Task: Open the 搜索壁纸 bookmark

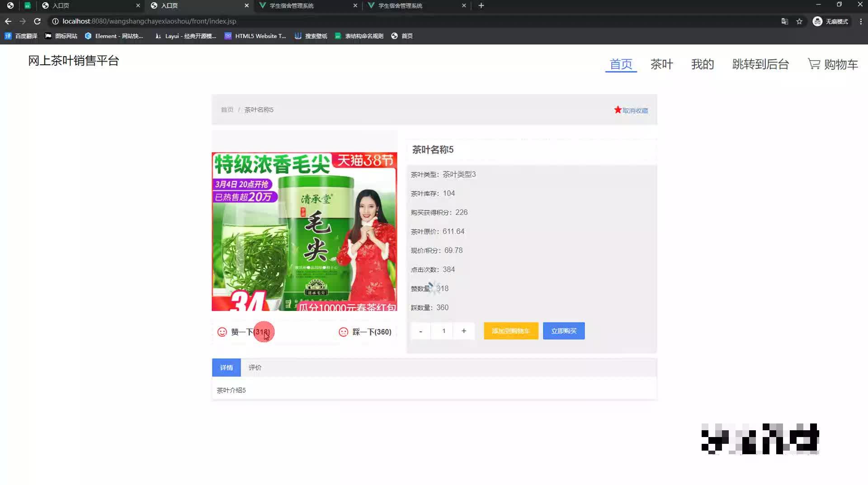Action: pos(311,36)
